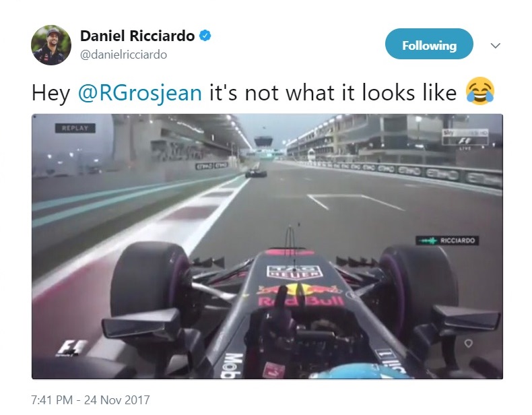The image size is (532, 415).
Task: Click the REPLAY badge in the video
Action: tap(75, 128)
